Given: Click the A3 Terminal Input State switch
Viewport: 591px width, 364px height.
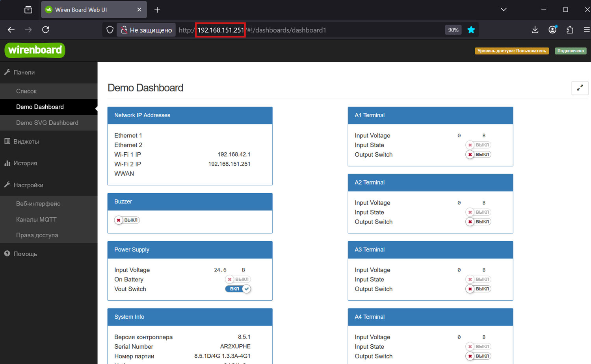Looking at the screenshot, I should pyautogui.click(x=478, y=279).
